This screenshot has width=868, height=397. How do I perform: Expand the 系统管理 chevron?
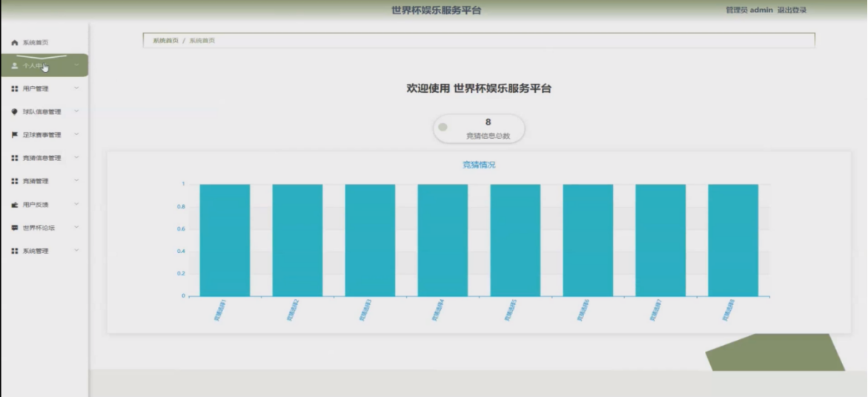tap(76, 251)
